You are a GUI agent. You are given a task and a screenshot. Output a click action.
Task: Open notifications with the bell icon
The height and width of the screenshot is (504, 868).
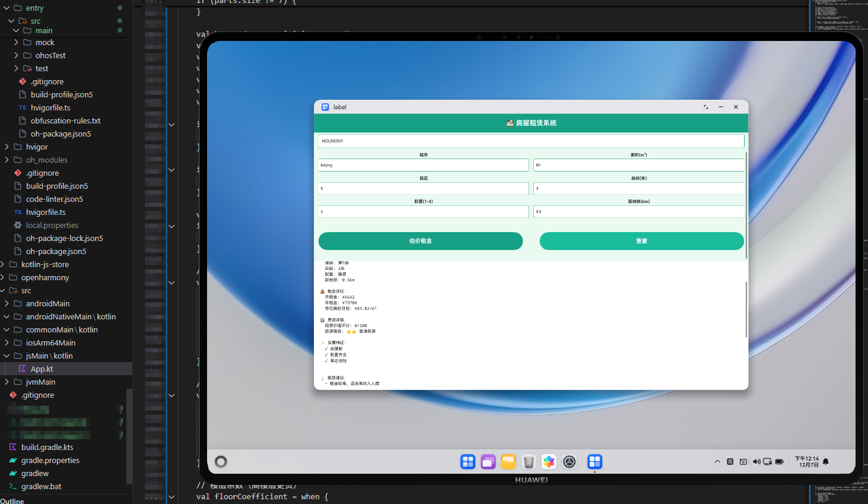[x=826, y=461]
